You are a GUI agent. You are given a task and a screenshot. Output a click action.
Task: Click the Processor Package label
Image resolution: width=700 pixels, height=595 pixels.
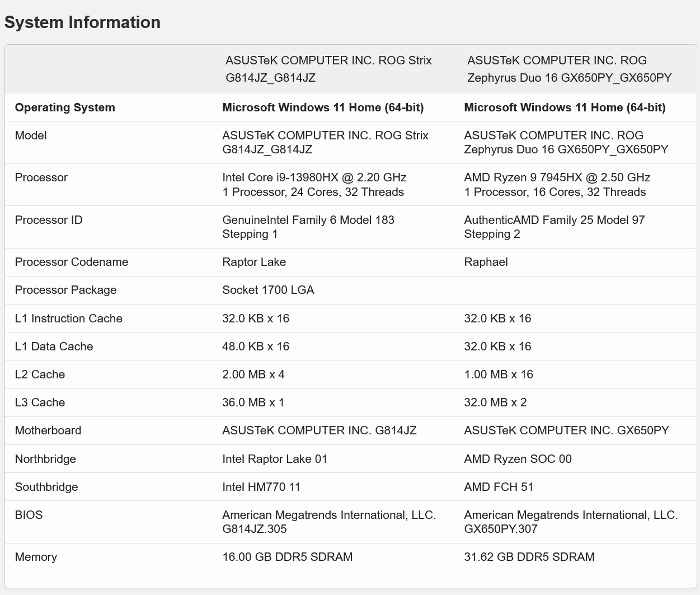pos(66,290)
